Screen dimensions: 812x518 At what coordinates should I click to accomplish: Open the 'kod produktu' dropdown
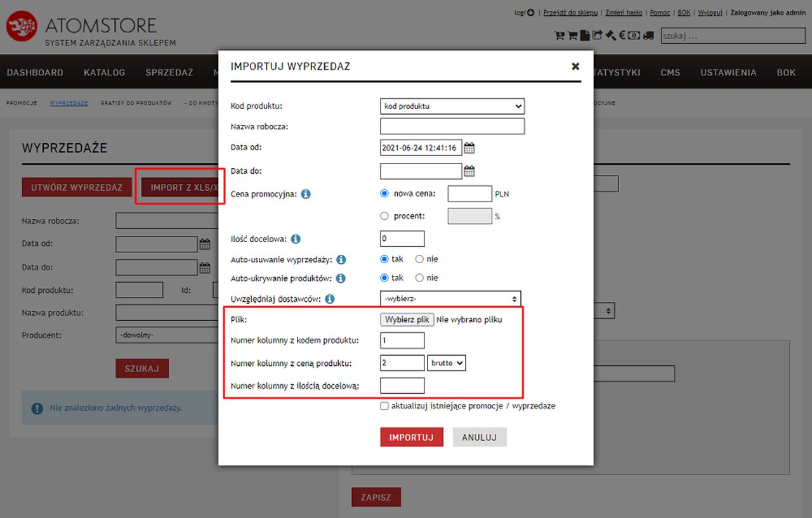(452, 107)
